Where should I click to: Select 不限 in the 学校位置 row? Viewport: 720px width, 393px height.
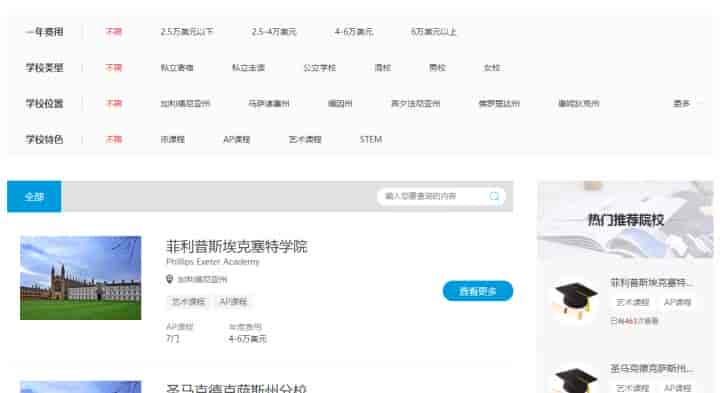tap(114, 103)
